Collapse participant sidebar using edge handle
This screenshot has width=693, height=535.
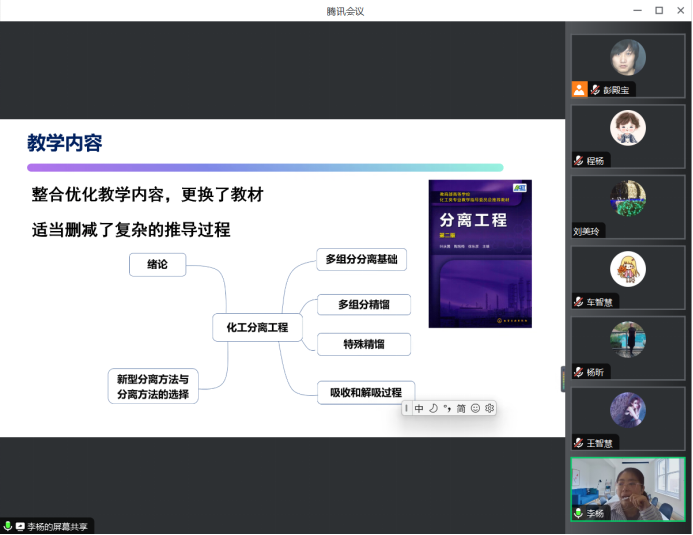pyautogui.click(x=563, y=379)
